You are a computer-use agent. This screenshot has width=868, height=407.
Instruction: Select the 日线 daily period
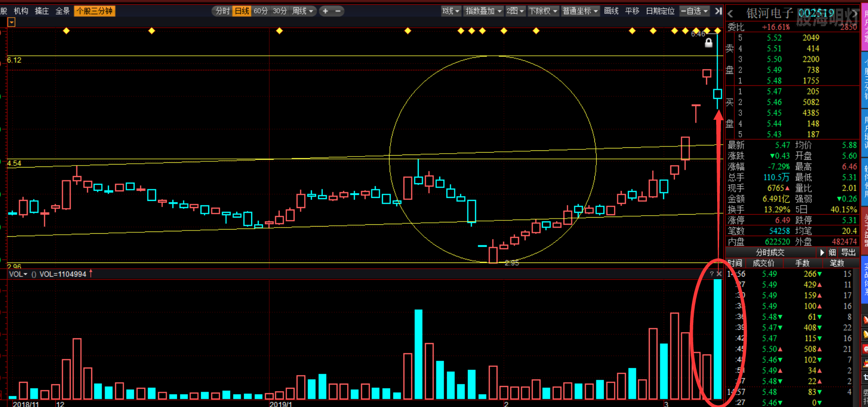pyautogui.click(x=242, y=11)
